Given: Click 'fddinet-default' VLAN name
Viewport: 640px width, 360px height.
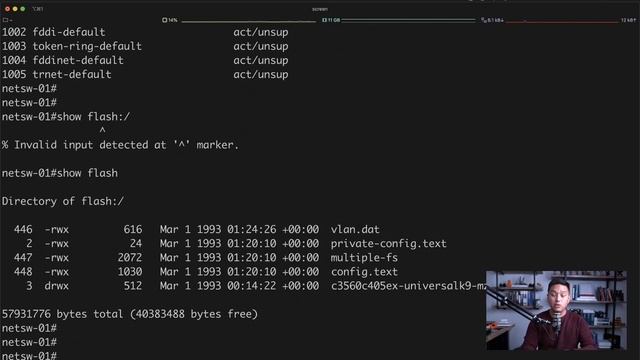Looking at the screenshot, I should (78, 60).
